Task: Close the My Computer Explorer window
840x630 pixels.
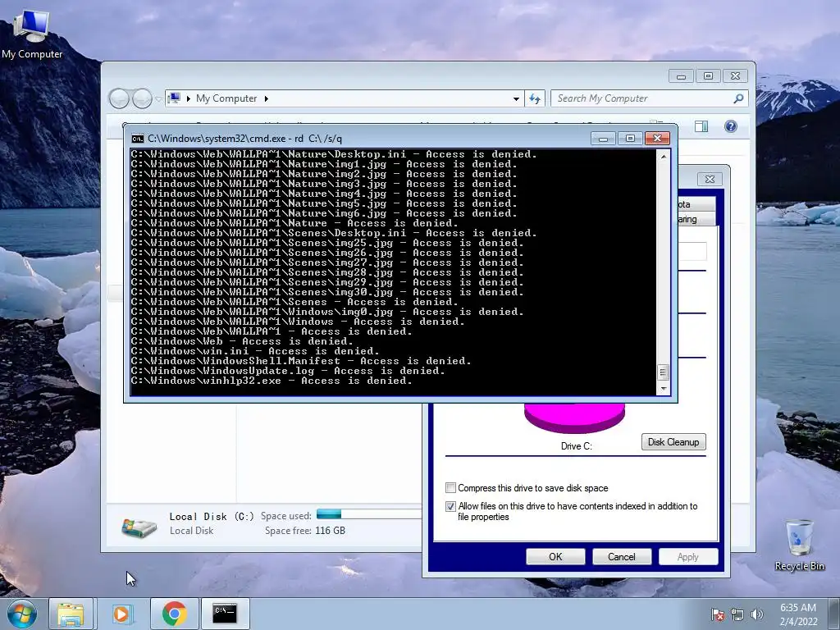Action: (x=735, y=76)
